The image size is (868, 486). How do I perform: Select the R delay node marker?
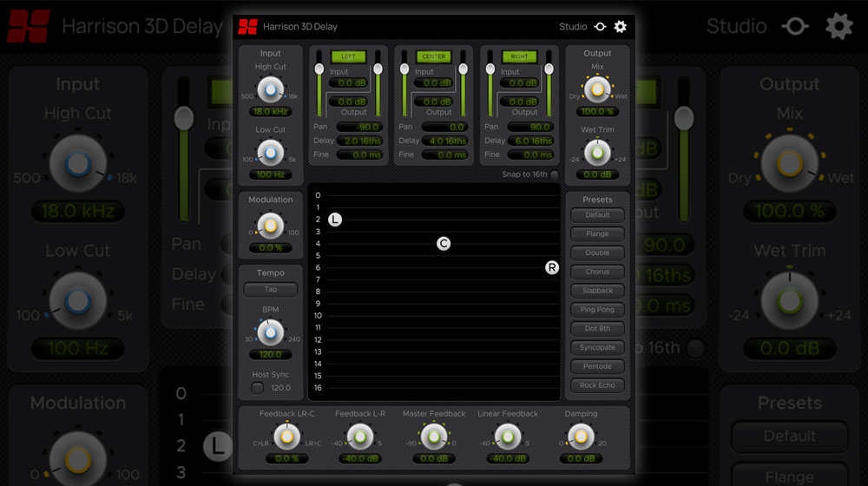[x=552, y=268]
